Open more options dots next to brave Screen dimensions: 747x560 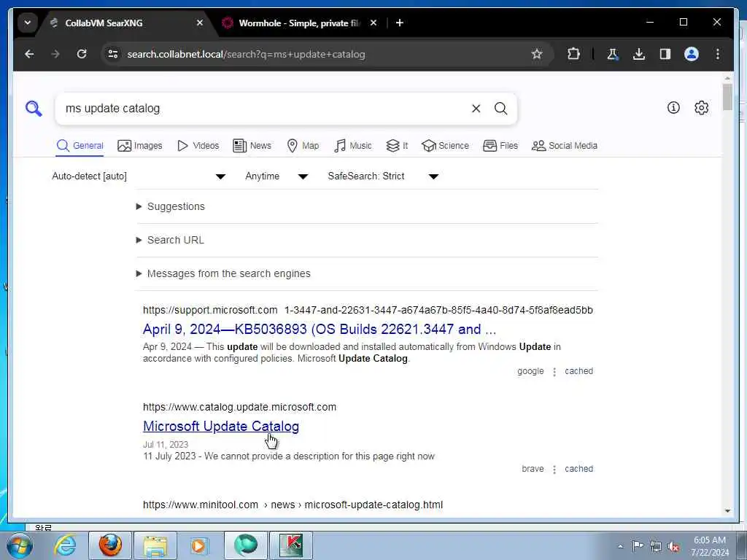coord(554,470)
